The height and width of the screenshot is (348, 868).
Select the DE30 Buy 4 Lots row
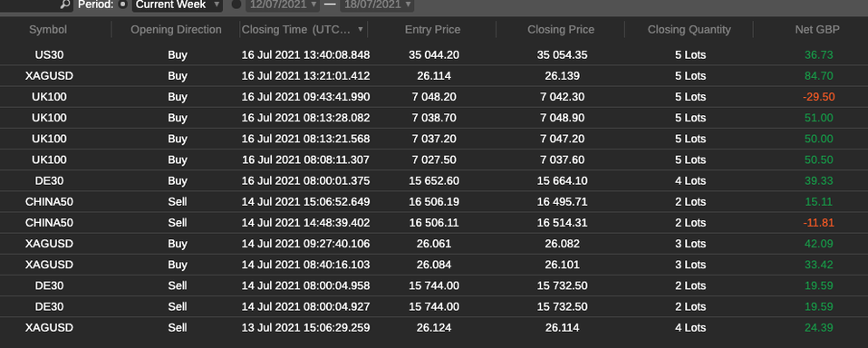(x=434, y=181)
